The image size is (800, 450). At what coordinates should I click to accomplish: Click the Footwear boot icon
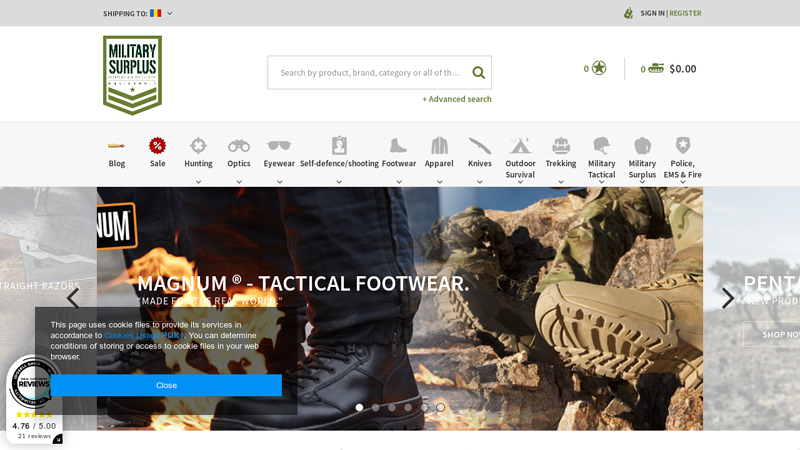[398, 146]
